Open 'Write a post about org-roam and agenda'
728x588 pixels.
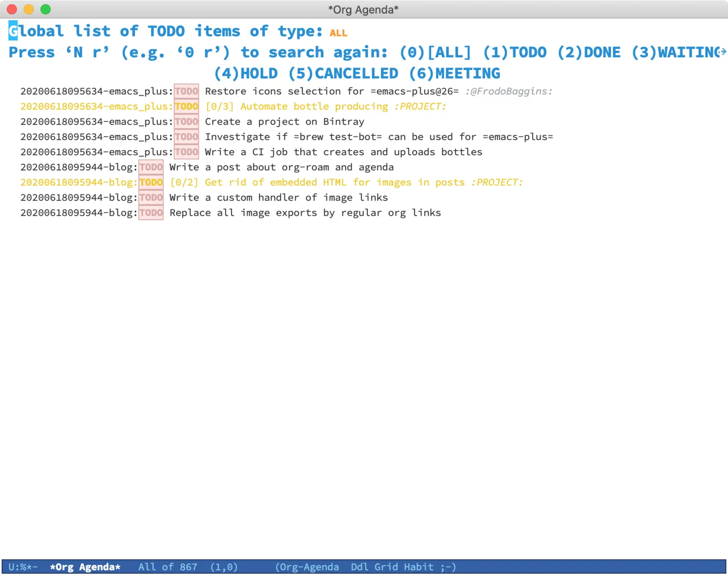click(281, 167)
